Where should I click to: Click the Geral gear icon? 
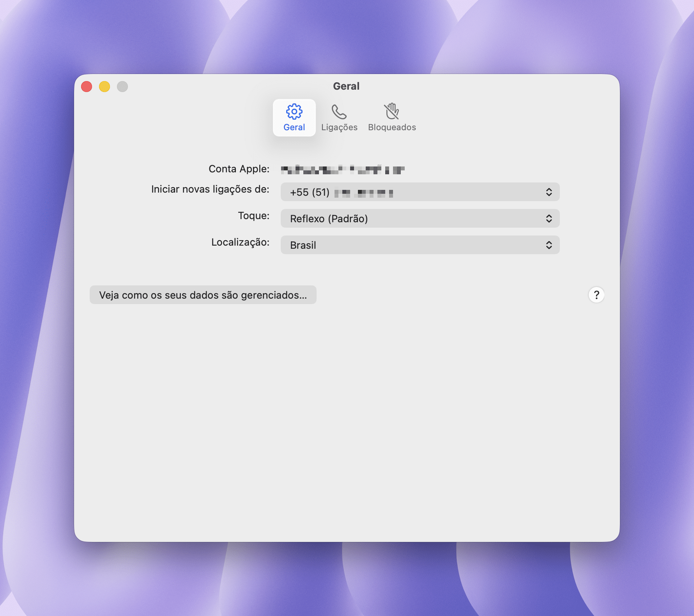coord(294,112)
